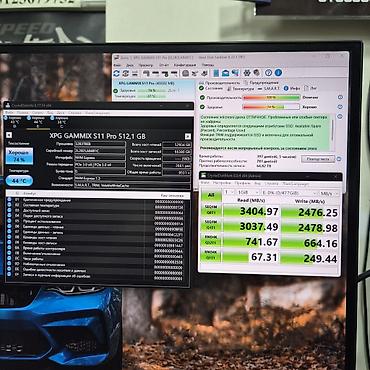
Task: Open Диск menu in Hard Disk Sentinel
Action: (x=130, y=65)
